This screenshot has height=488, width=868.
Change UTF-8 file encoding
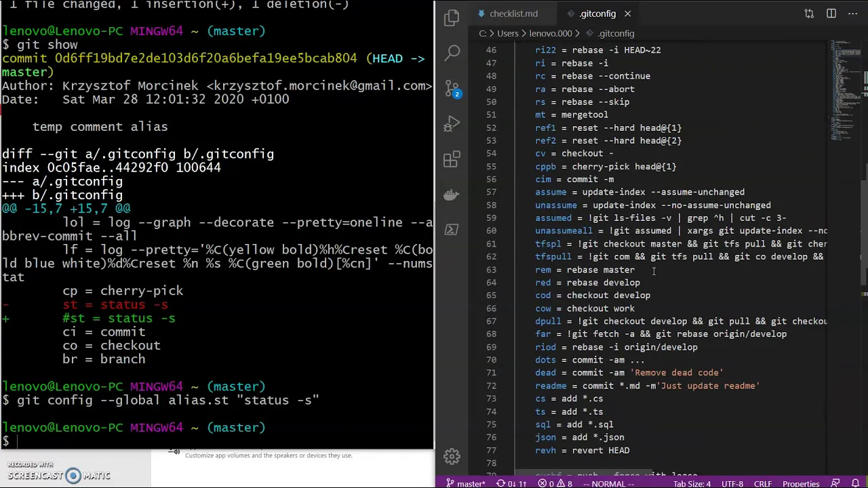(x=732, y=483)
